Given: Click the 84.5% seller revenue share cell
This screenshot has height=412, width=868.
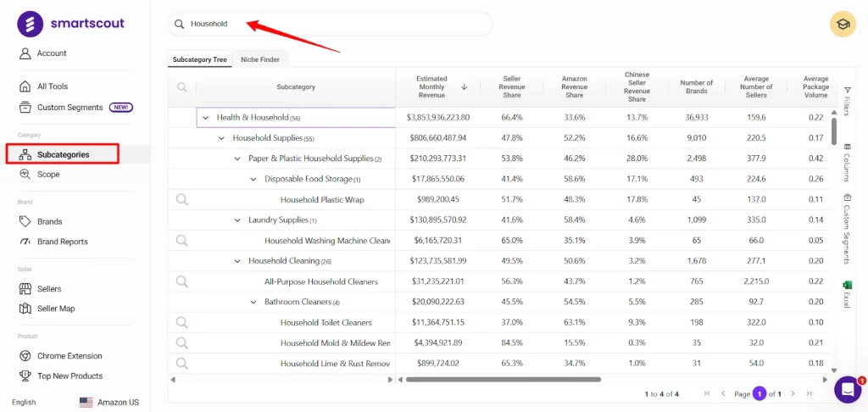Looking at the screenshot, I should point(511,342).
